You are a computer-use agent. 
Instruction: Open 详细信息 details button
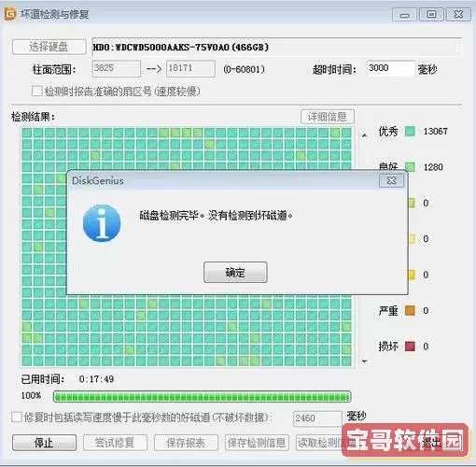click(x=328, y=117)
